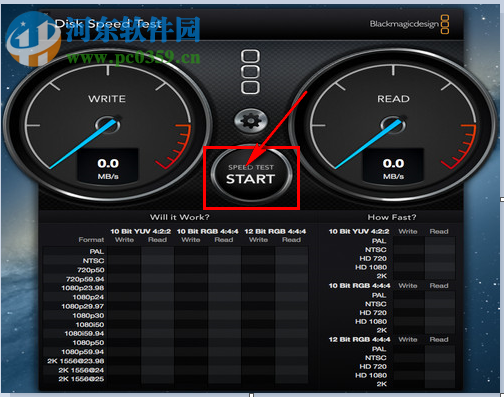This screenshot has height=397, width=504.
Task: Click 2K under How Fast 10 Bit YUV
Action: [382, 276]
